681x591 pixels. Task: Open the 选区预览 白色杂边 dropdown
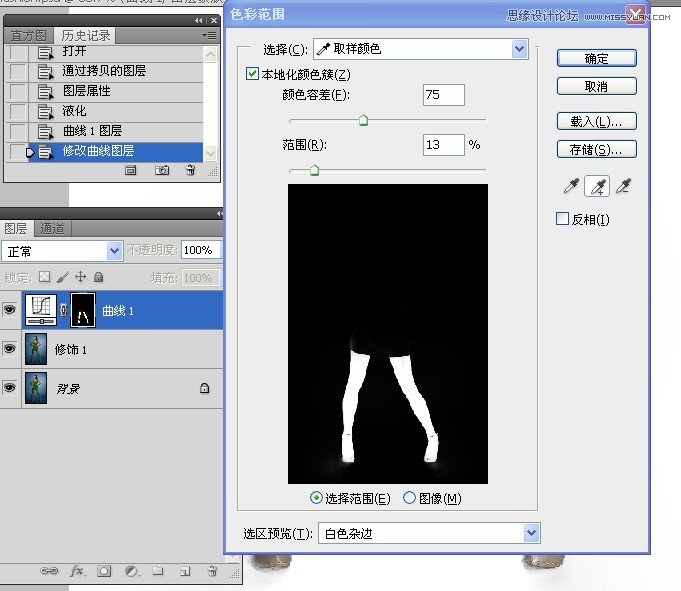[429, 533]
